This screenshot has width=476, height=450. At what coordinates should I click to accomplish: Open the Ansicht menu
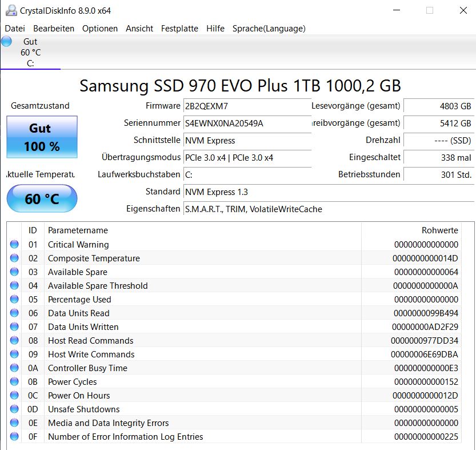[x=139, y=29]
